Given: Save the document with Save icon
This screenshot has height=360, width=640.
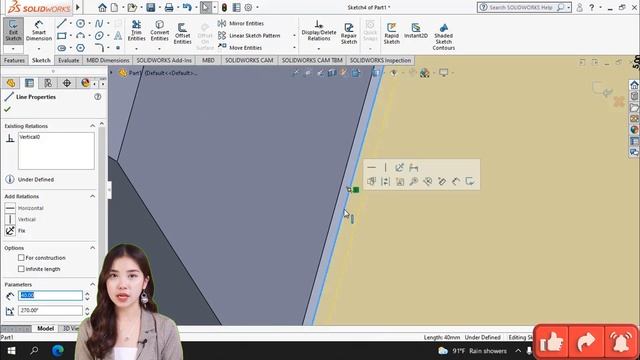Looking at the screenshot, I should 151,7.
